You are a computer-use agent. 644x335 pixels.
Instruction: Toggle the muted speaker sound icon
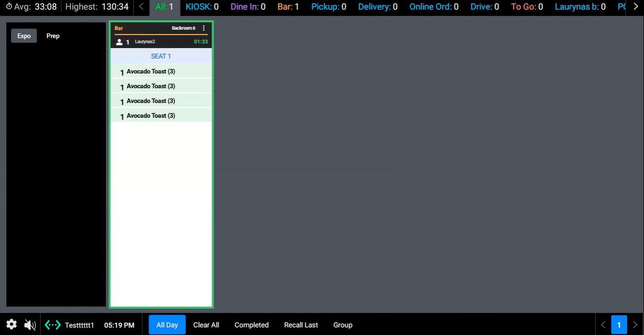(x=30, y=325)
